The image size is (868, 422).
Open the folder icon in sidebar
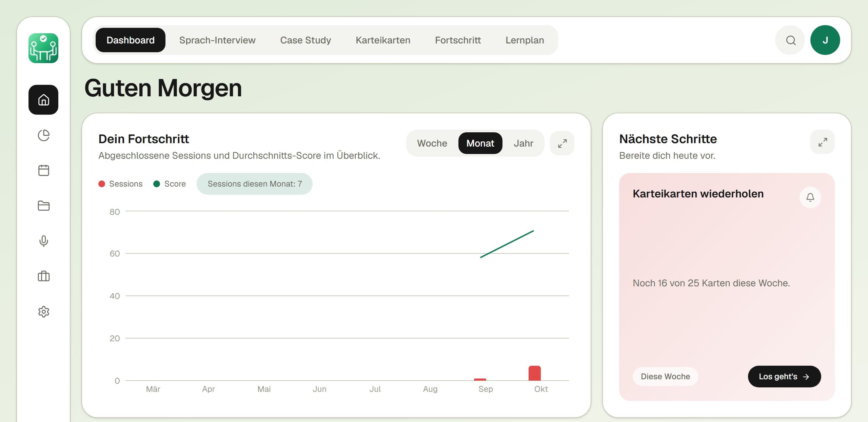tap(43, 206)
